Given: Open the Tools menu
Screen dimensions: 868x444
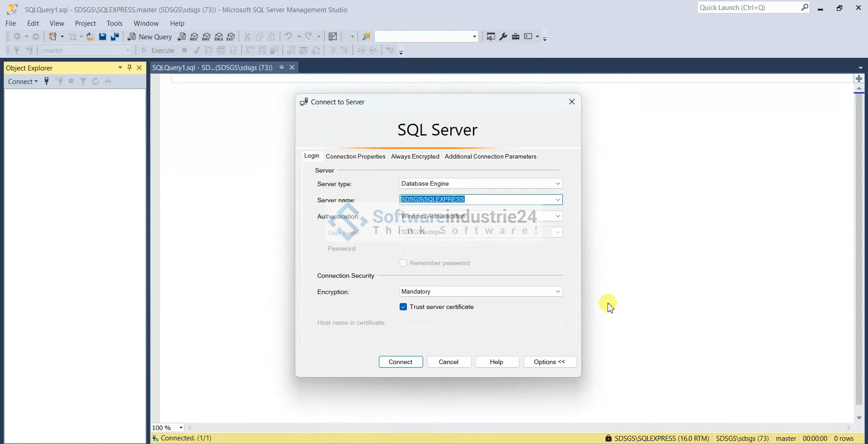Looking at the screenshot, I should [x=114, y=23].
